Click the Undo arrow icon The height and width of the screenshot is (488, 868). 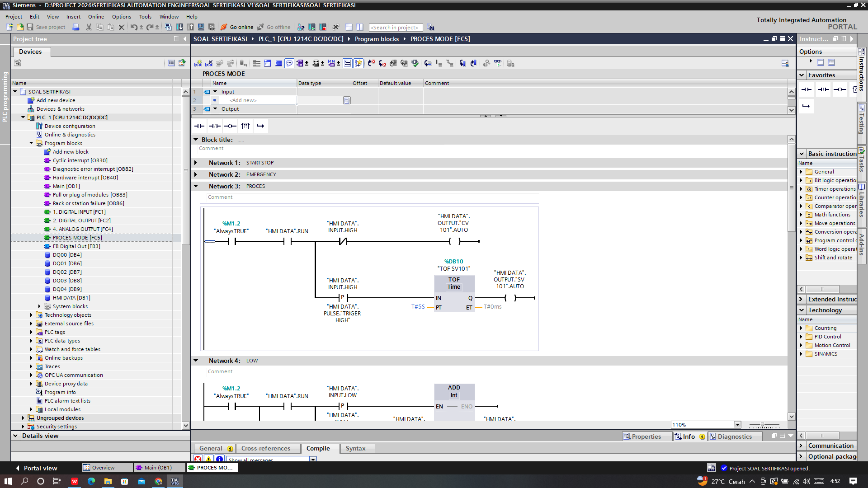coord(134,27)
